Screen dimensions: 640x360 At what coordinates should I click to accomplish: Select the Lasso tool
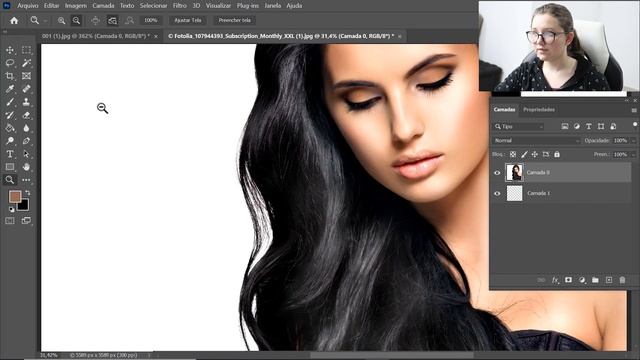pyautogui.click(x=10, y=63)
